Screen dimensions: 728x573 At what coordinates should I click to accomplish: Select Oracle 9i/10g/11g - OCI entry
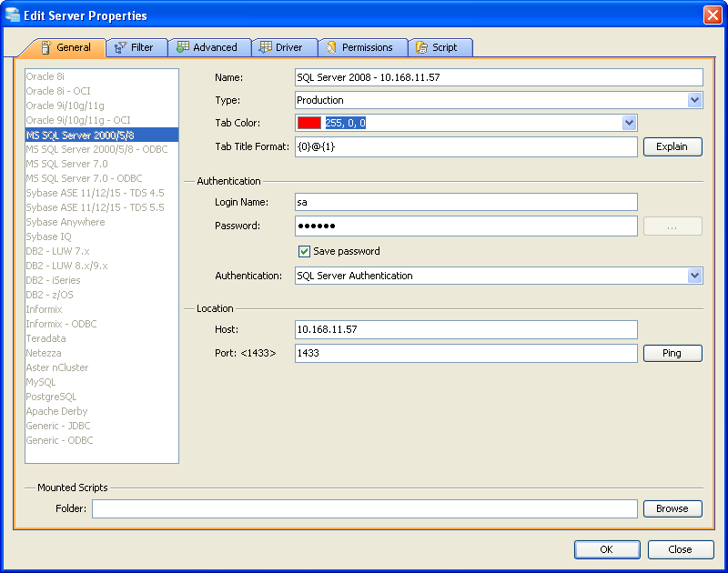pyautogui.click(x=102, y=120)
